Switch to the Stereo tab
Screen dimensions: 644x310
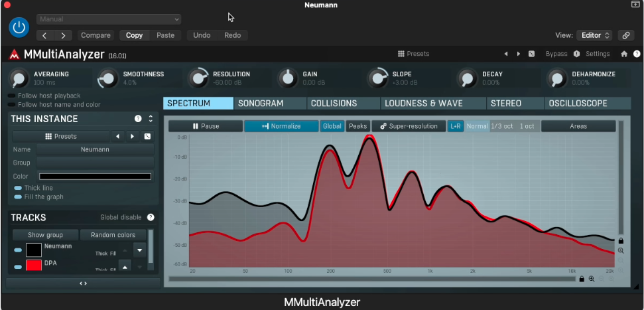515,103
